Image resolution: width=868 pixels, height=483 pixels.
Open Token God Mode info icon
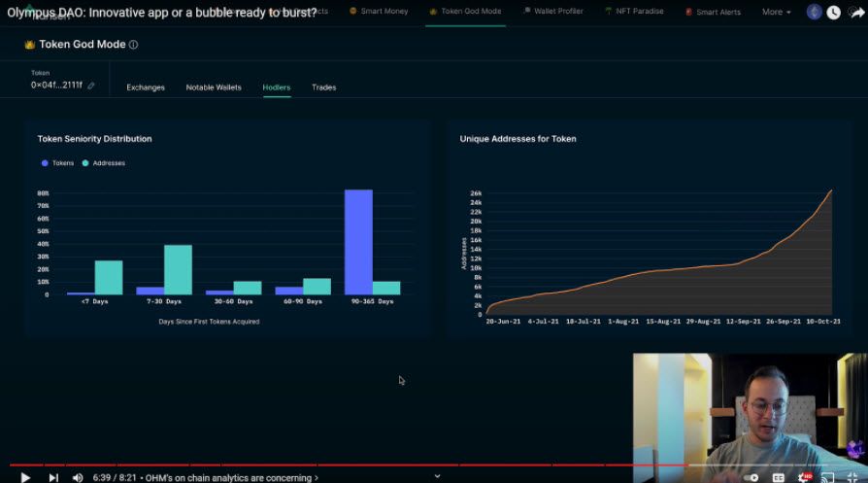[133, 45]
